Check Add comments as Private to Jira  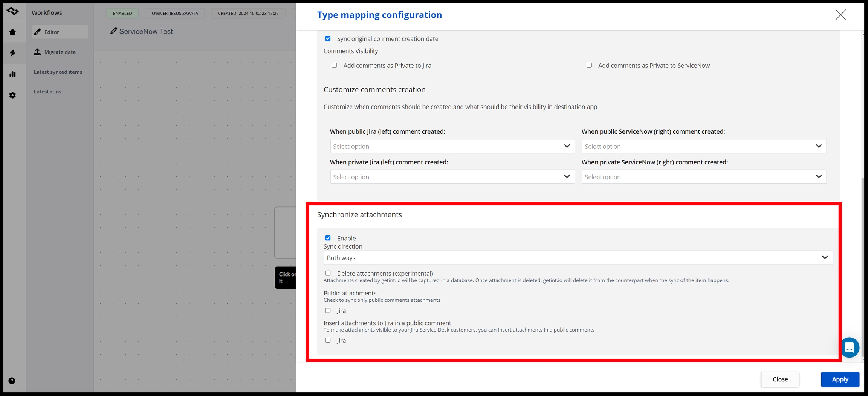click(334, 65)
